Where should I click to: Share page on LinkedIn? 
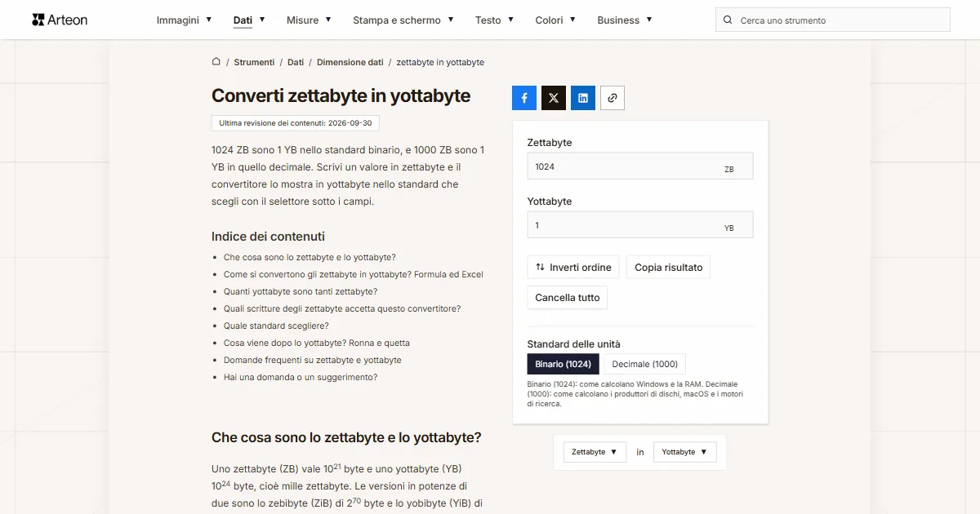tap(583, 98)
